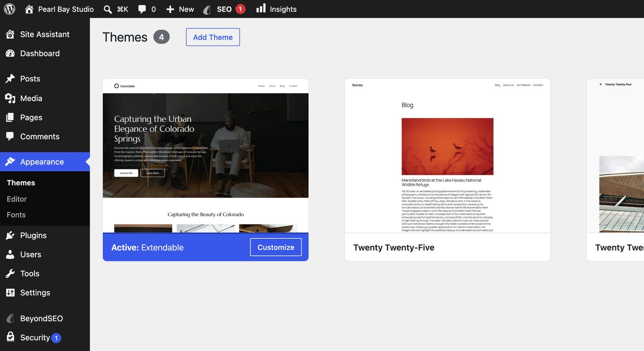Click the Twenty Twenty-Five theme name
This screenshot has height=351, width=644.
(x=394, y=247)
